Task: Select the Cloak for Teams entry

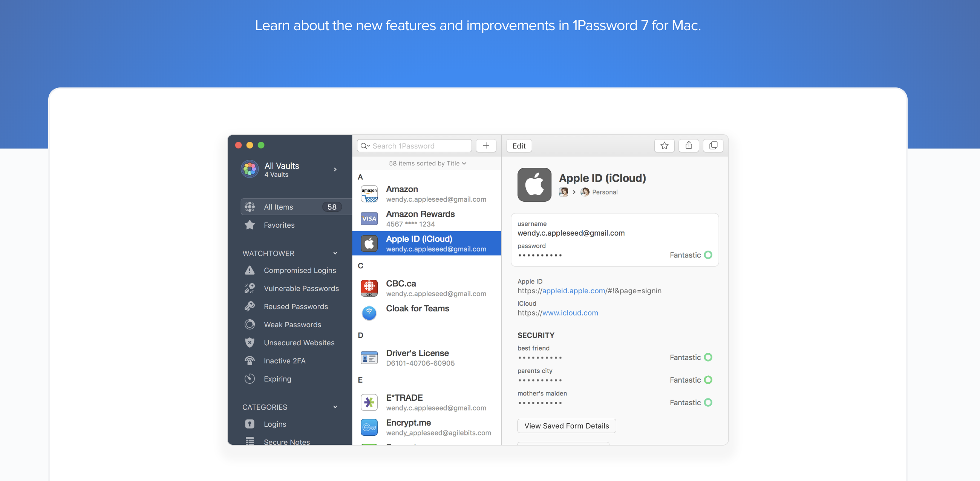Action: pos(426,313)
